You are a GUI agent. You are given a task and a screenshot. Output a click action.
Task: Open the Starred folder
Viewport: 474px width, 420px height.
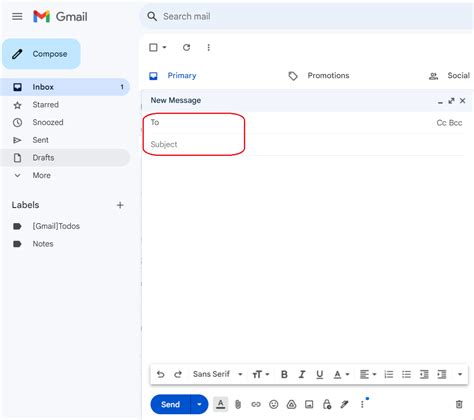click(x=65, y=105)
